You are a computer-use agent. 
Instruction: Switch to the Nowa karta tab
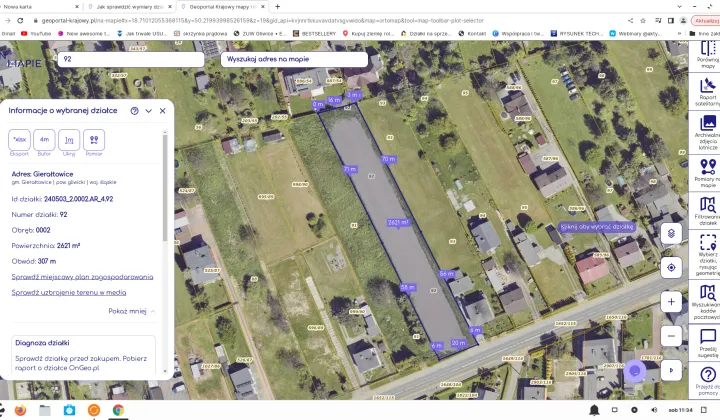pyautogui.click(x=39, y=7)
